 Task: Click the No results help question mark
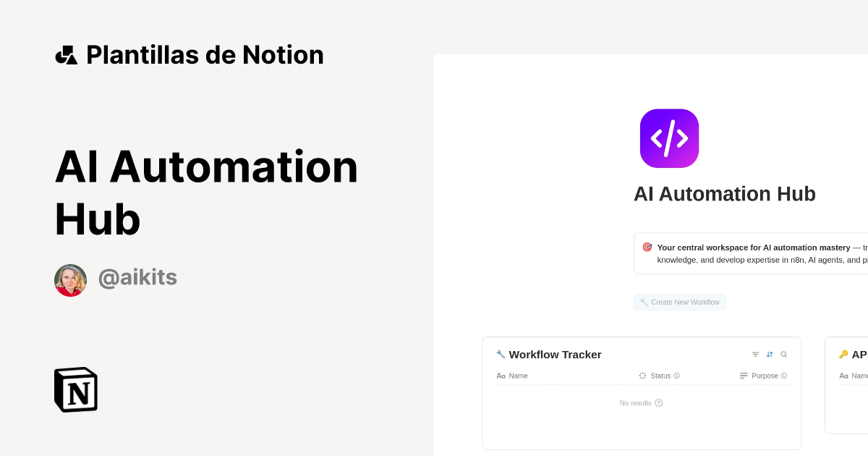click(658, 403)
